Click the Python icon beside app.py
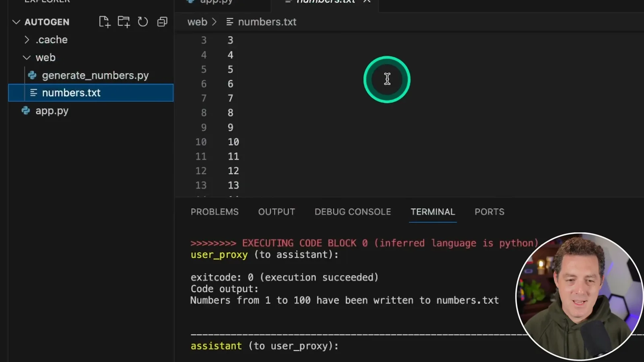Screen dimensions: 644x362 click(26, 111)
